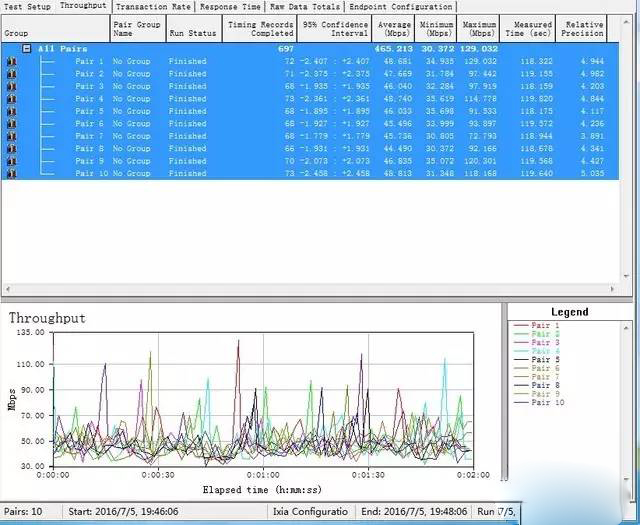Viewport: 640px width, 525px height.
Task: Click the icon beside Pair 7 row
Action: pos(12,136)
